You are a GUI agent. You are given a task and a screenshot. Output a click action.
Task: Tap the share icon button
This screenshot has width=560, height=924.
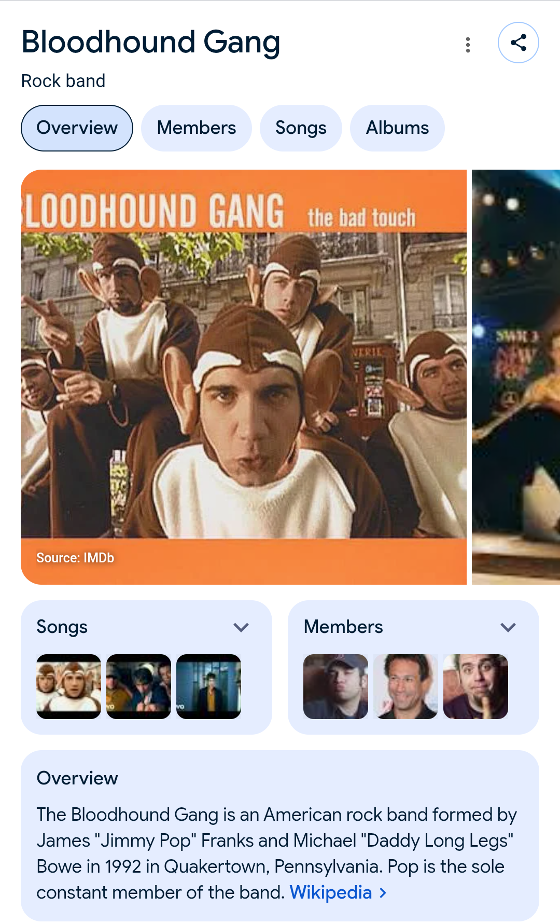pos(518,43)
